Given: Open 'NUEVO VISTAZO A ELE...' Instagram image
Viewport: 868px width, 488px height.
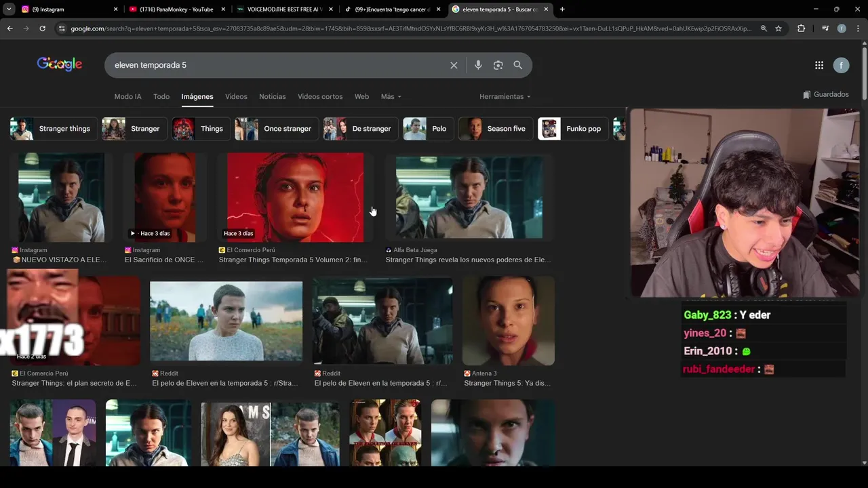Looking at the screenshot, I should tap(61, 197).
